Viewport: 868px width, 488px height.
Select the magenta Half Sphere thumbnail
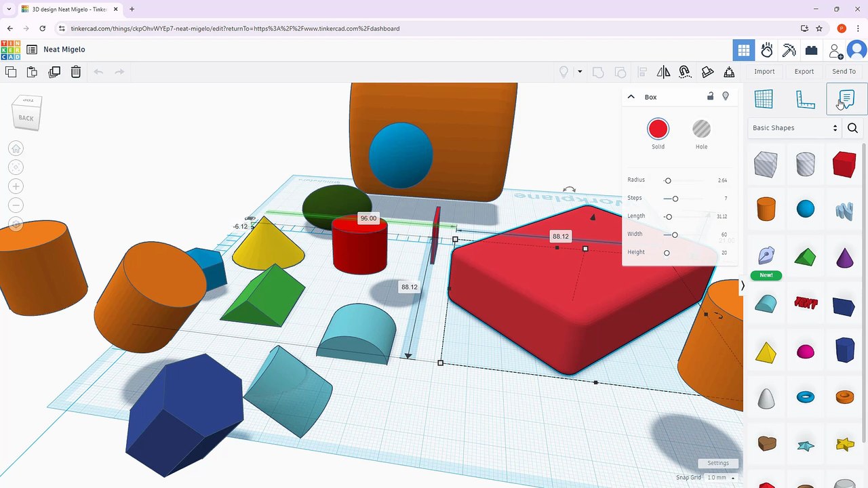[806, 351]
